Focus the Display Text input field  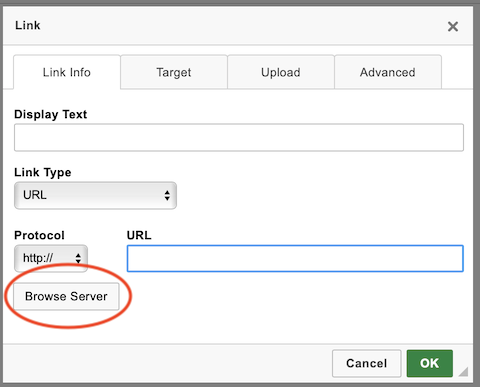(x=239, y=137)
